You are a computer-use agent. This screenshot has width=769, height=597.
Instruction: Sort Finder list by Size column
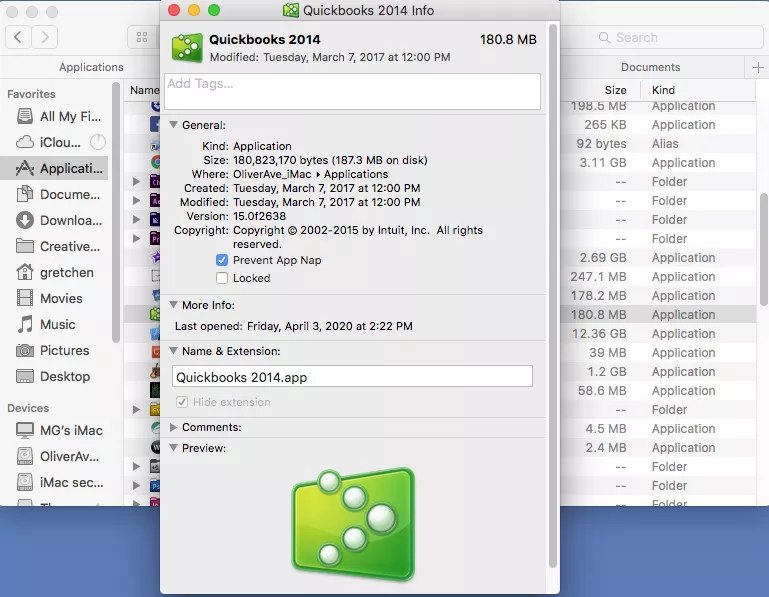[615, 90]
